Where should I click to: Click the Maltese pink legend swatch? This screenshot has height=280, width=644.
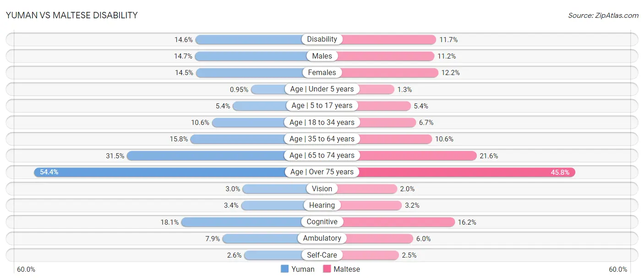coord(327,269)
